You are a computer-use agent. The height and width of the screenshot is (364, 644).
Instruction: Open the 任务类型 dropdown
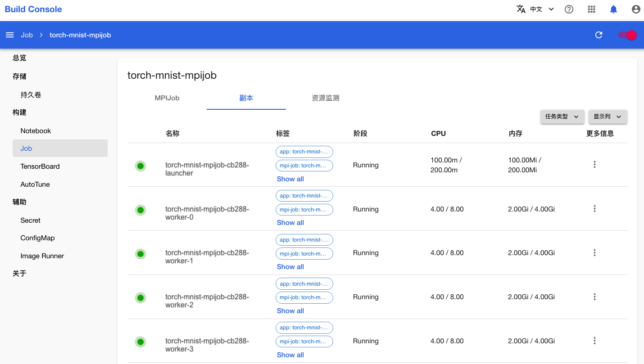(562, 117)
